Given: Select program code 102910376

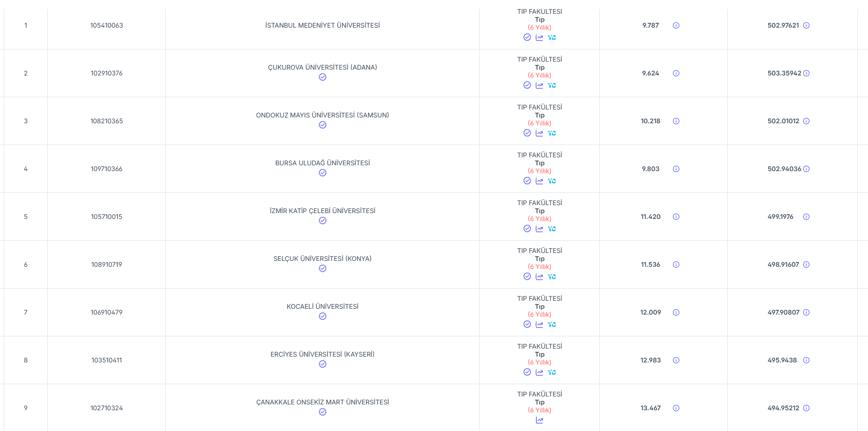Looking at the screenshot, I should pyautogui.click(x=106, y=73).
